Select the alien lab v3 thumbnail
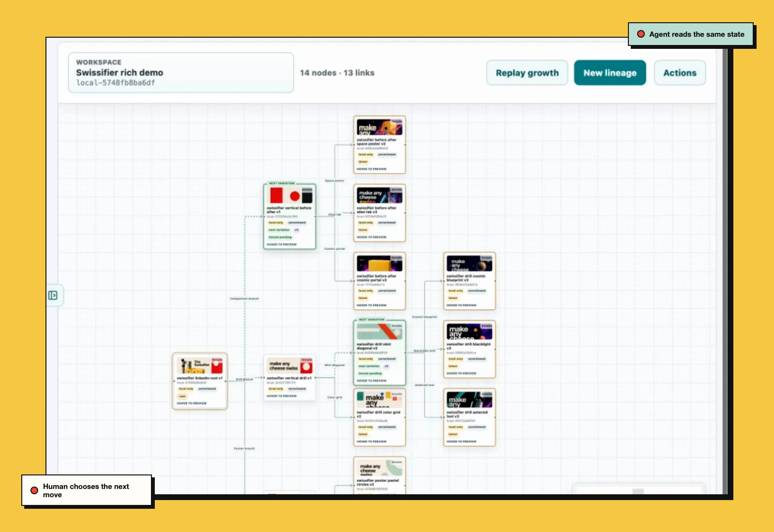This screenshot has width=774, height=532. [379, 195]
